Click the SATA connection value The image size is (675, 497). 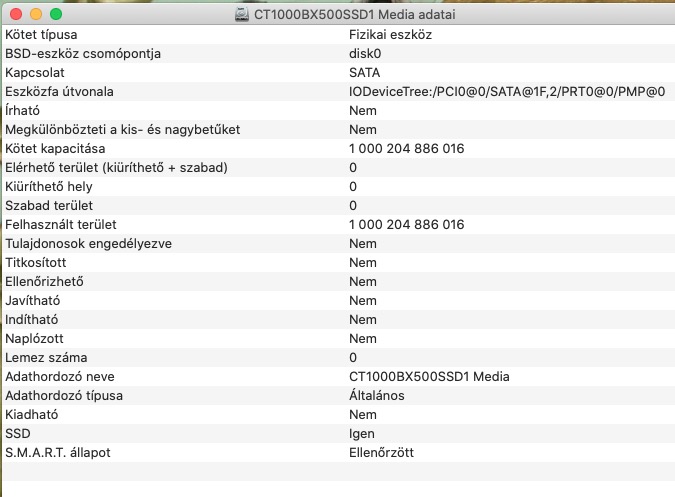[364, 72]
